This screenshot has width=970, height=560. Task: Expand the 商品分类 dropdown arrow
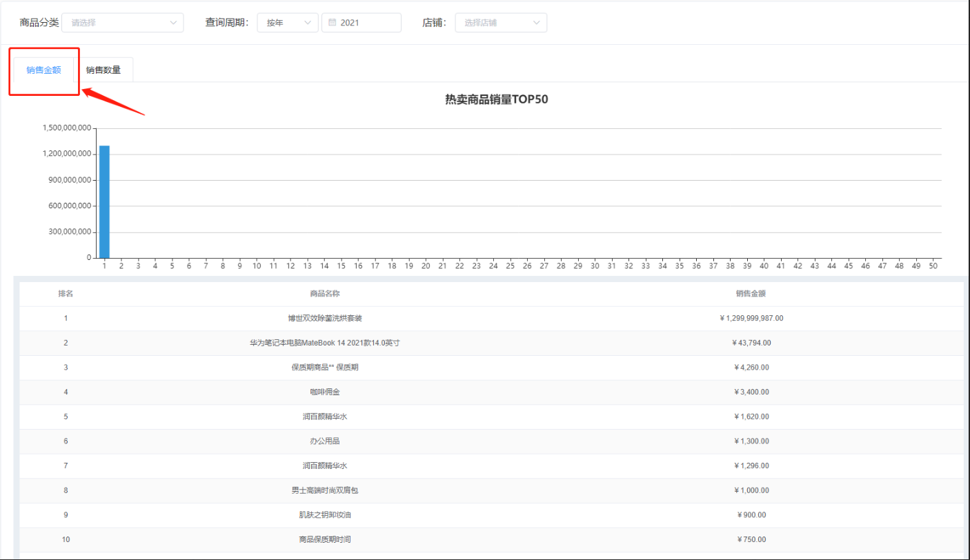pos(173,23)
